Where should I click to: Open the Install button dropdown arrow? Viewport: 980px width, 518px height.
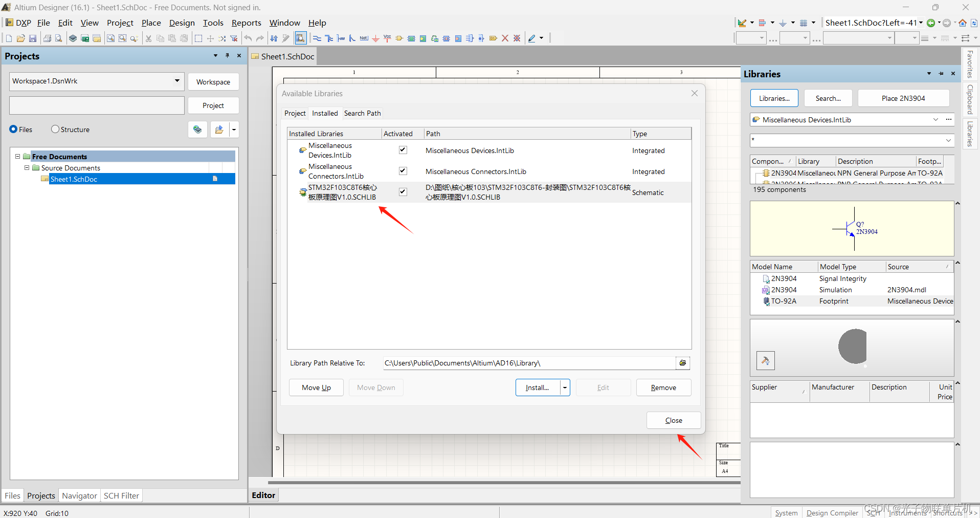click(565, 388)
